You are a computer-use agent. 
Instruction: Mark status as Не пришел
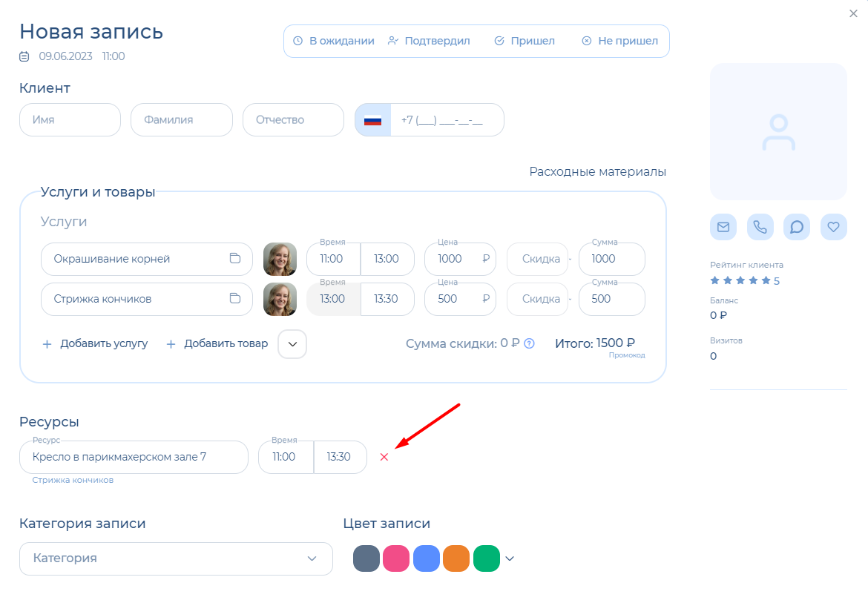[619, 42]
